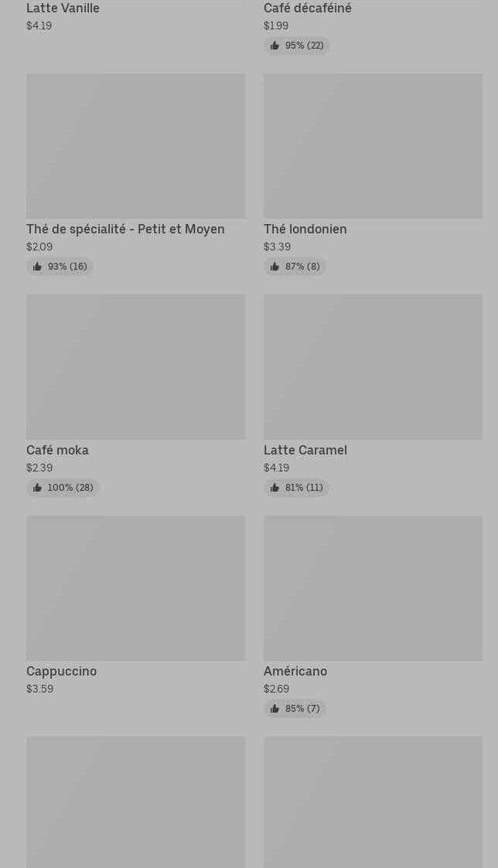498x868 pixels.
Task: Open the Cappuccino item image
Action: [x=136, y=588]
